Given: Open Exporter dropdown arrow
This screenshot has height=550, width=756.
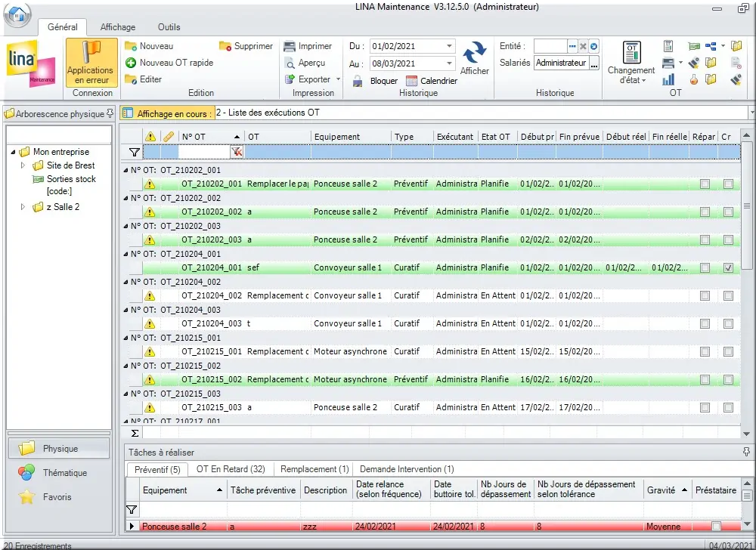Looking at the screenshot, I should [338, 79].
